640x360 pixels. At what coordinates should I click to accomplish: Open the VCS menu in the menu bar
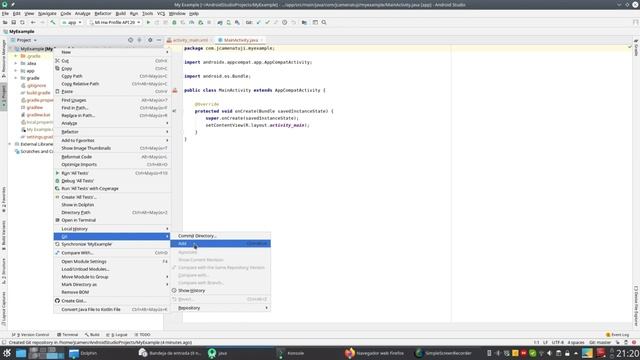(161, 13)
